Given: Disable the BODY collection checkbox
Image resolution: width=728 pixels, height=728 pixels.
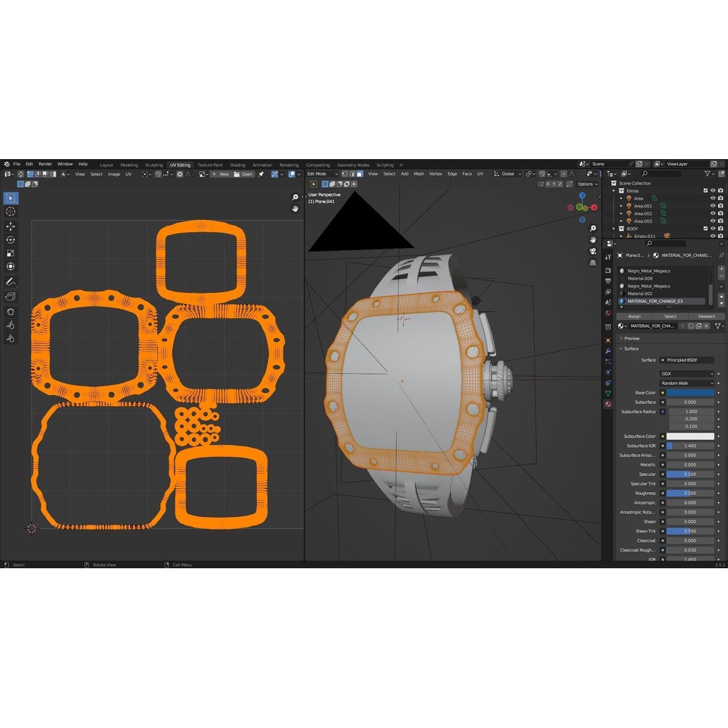Looking at the screenshot, I should tap(706, 228).
